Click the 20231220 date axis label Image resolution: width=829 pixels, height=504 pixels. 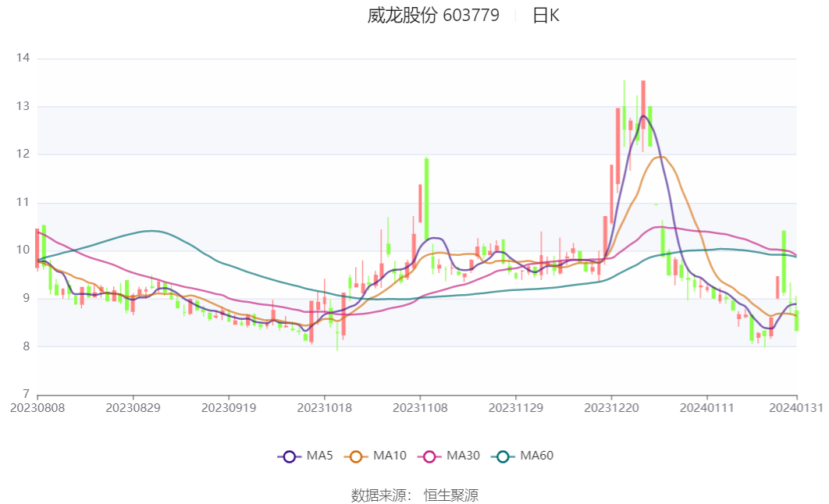[x=612, y=408]
